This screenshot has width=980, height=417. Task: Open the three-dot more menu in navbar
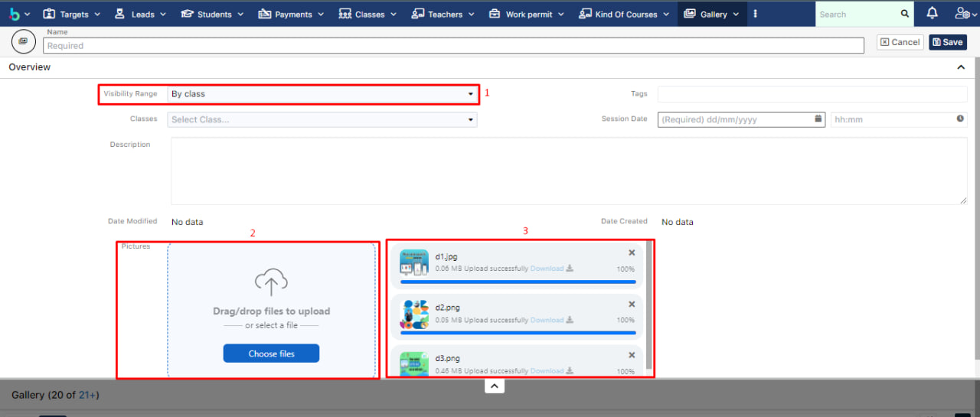tap(756, 14)
